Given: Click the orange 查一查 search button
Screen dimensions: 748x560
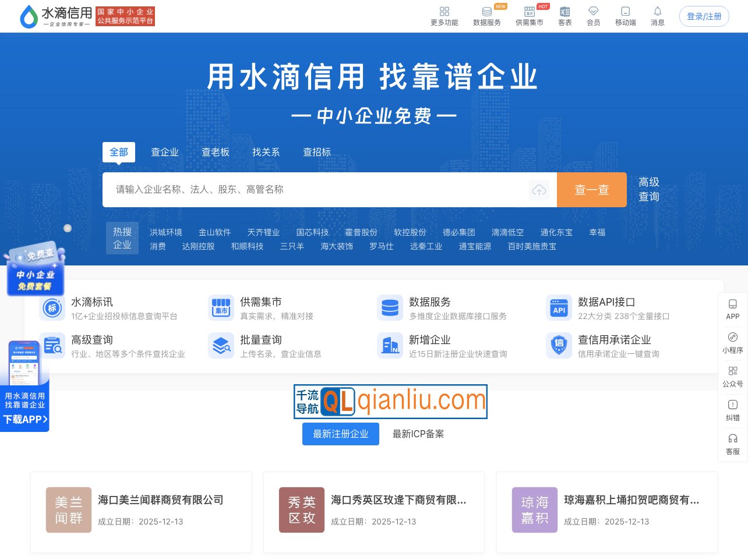Looking at the screenshot, I should pyautogui.click(x=591, y=189).
